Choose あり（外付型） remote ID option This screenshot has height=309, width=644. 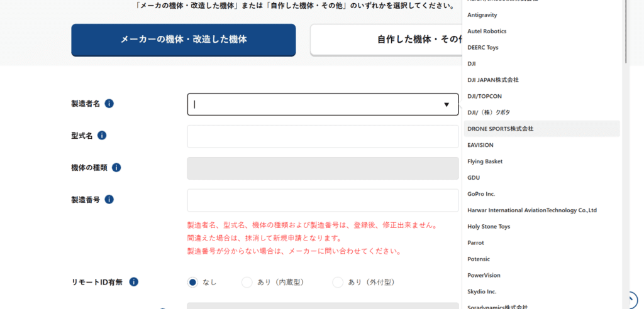coord(338,283)
